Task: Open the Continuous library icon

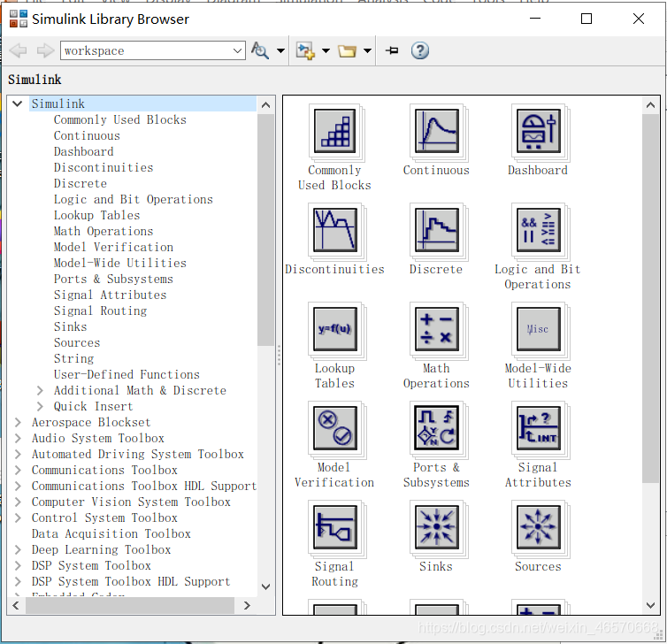Action: click(x=436, y=131)
